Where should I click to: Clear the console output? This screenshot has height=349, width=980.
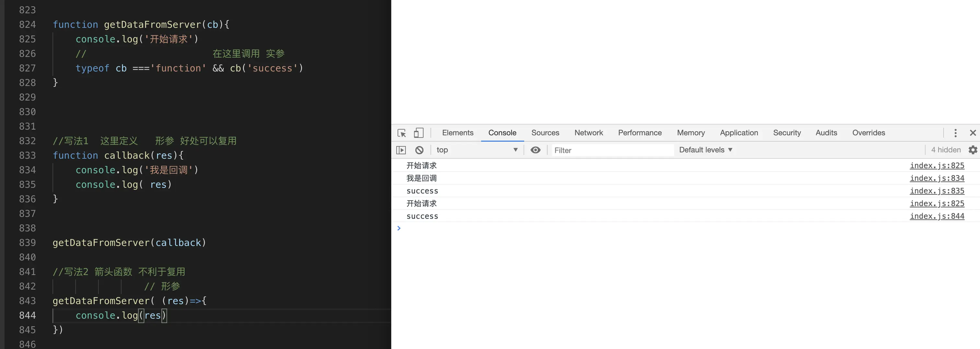pyautogui.click(x=419, y=150)
